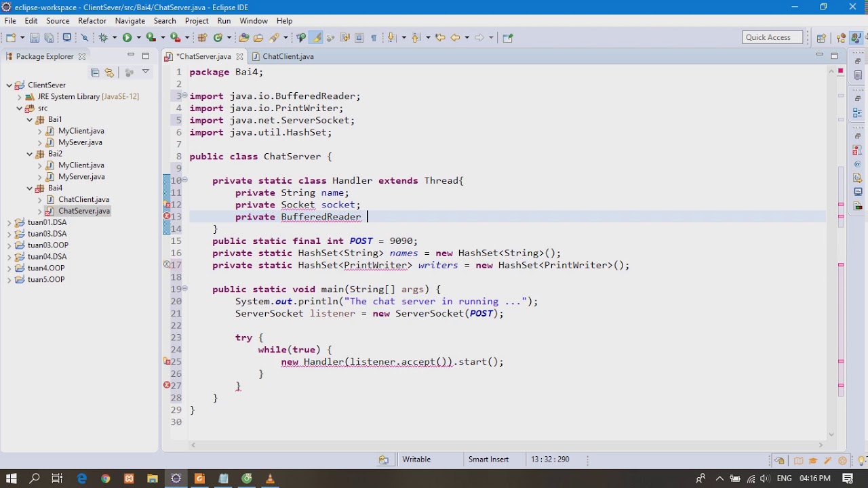868x488 pixels.
Task: Toggle Link with Editor in Package Explorer
Action: click(109, 73)
